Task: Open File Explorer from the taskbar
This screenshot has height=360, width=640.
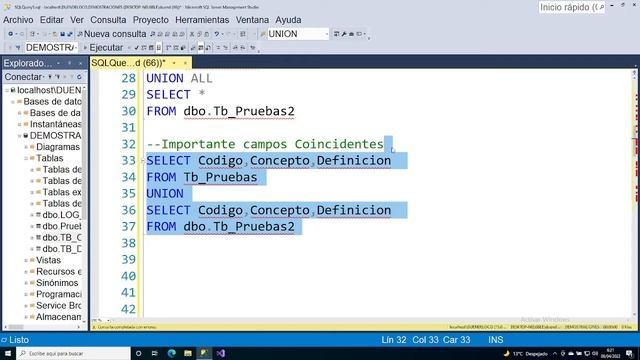Action: click(188, 353)
